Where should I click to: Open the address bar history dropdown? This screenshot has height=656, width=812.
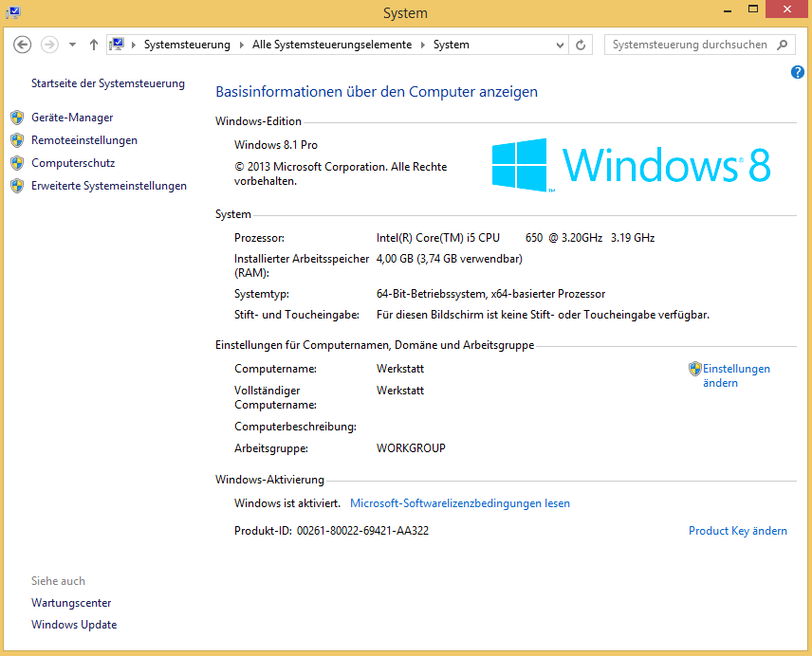click(560, 45)
